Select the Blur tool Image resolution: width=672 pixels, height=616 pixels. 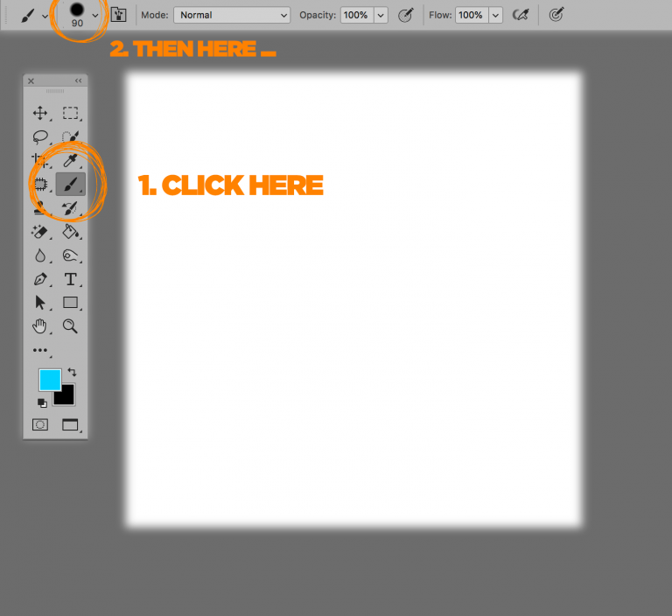click(x=40, y=255)
